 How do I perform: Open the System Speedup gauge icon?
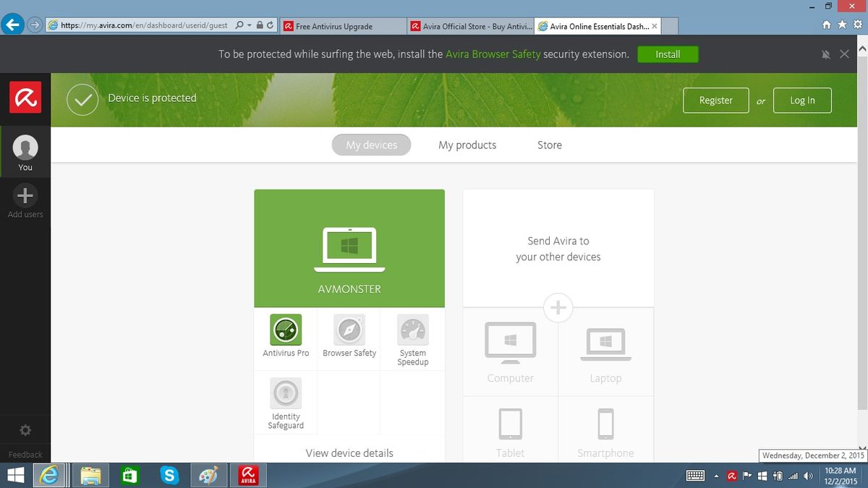tap(413, 330)
